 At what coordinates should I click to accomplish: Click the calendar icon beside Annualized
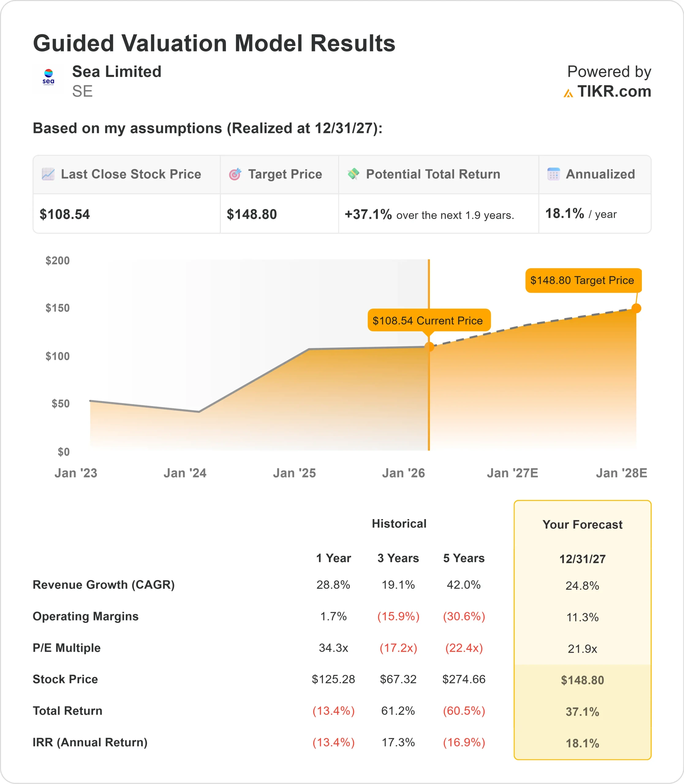[x=554, y=174]
